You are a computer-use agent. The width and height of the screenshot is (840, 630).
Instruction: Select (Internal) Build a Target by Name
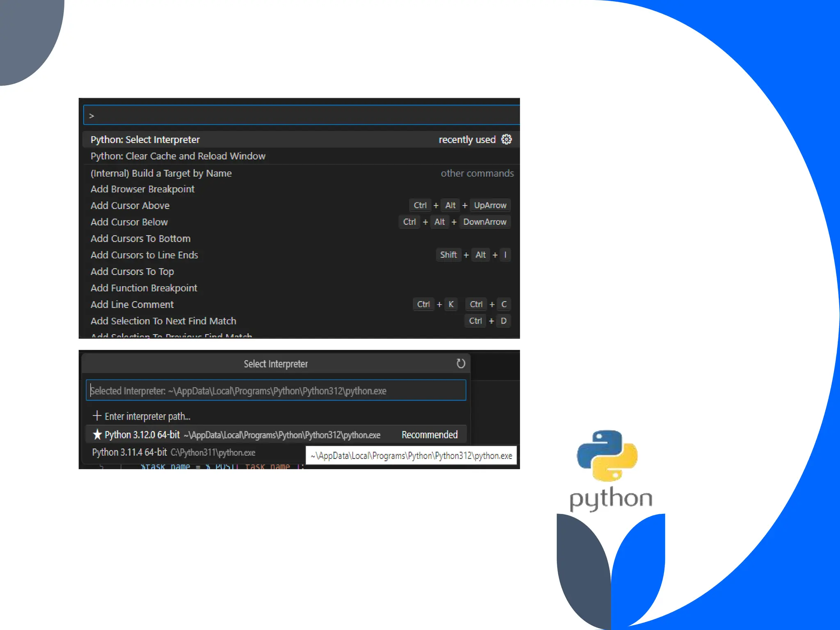click(x=161, y=173)
